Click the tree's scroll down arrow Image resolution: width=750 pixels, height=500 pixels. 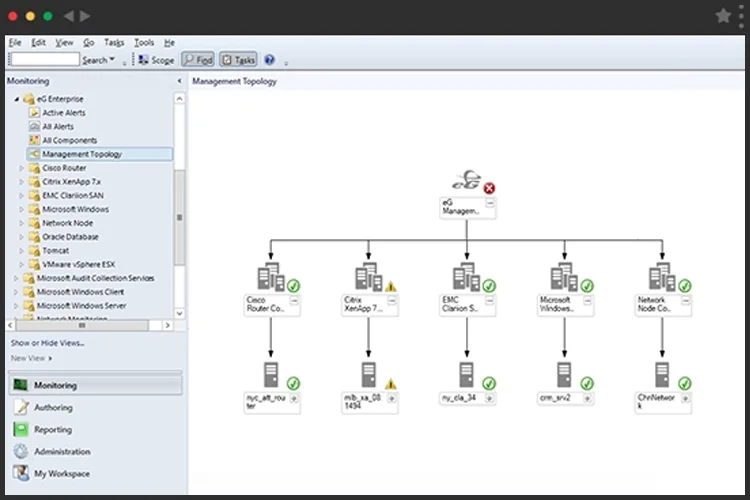(179, 313)
